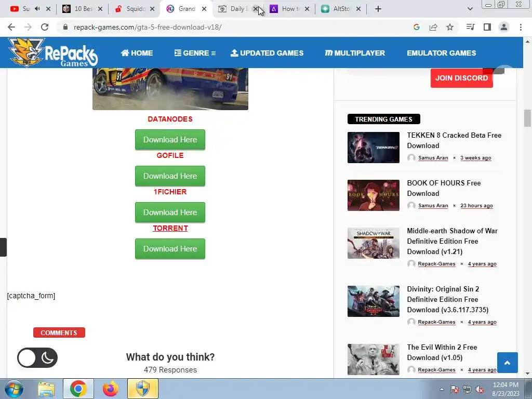Click the JOIN DISCORD button

[461, 78]
